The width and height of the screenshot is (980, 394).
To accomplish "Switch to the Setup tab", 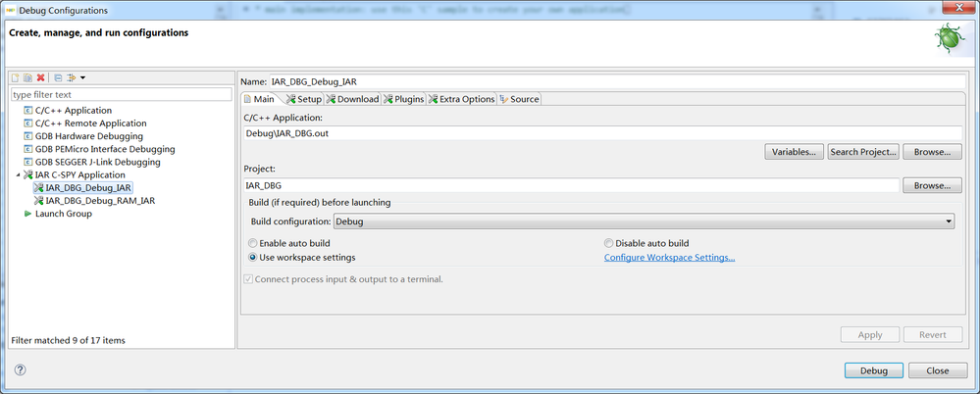I will [304, 99].
